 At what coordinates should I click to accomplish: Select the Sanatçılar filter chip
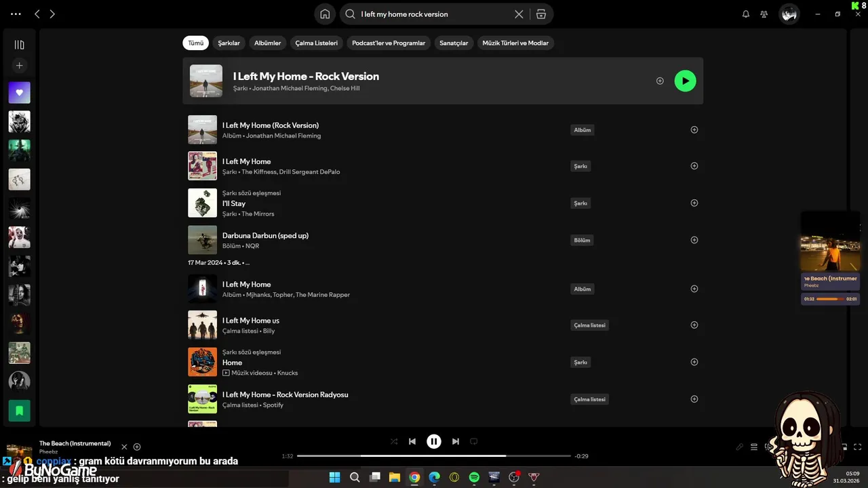(x=454, y=43)
